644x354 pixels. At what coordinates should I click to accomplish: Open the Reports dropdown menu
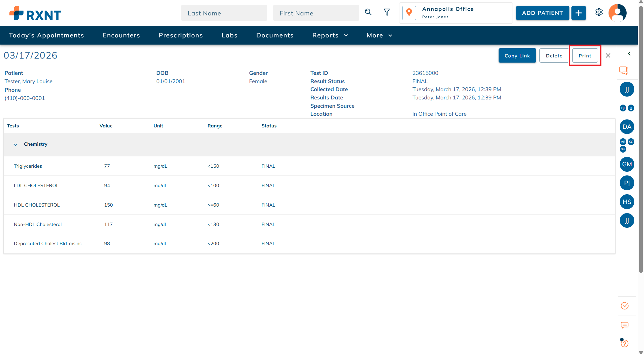click(x=330, y=35)
